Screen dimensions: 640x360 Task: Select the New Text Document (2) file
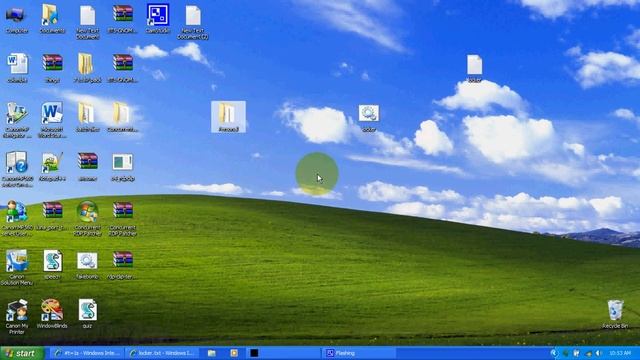coord(193,22)
